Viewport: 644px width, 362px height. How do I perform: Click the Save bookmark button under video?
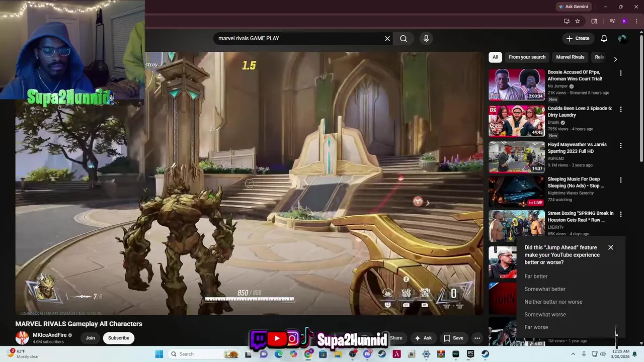click(453, 338)
